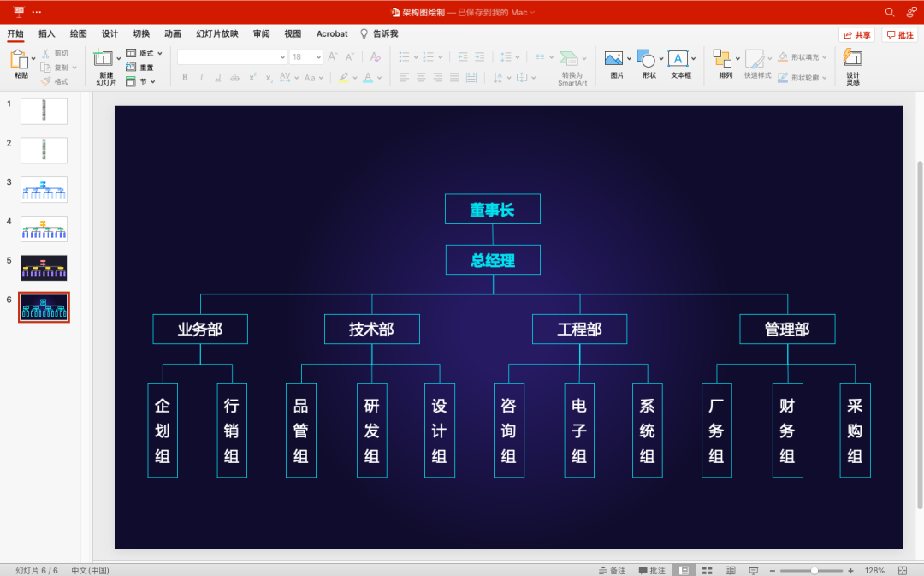
Task: Toggle underline formatting
Action: (x=218, y=77)
